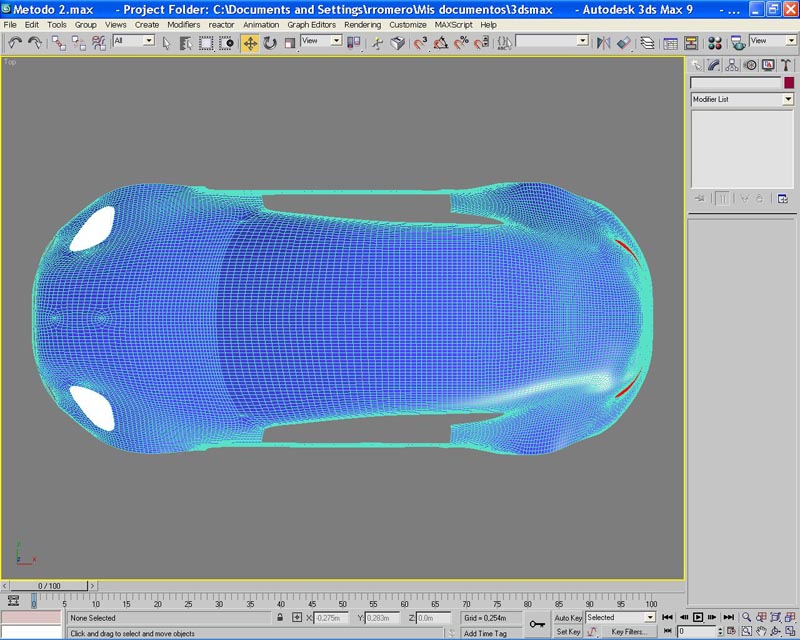Open the Key Filters dialog
The image size is (800, 640).
click(x=629, y=632)
